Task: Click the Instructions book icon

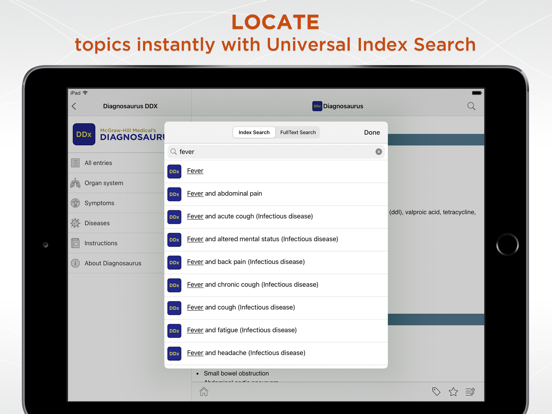Action: (75, 243)
